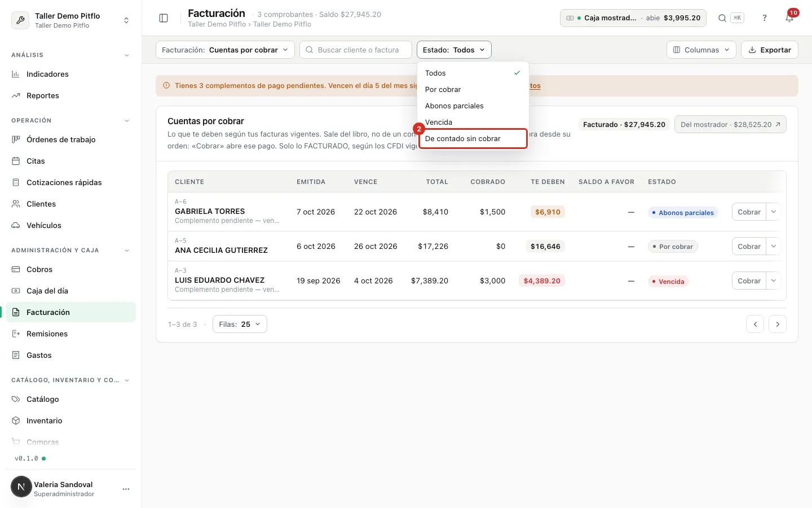This screenshot has height=508, width=812.
Task: Open the help question mark icon
Action: tap(765, 18)
